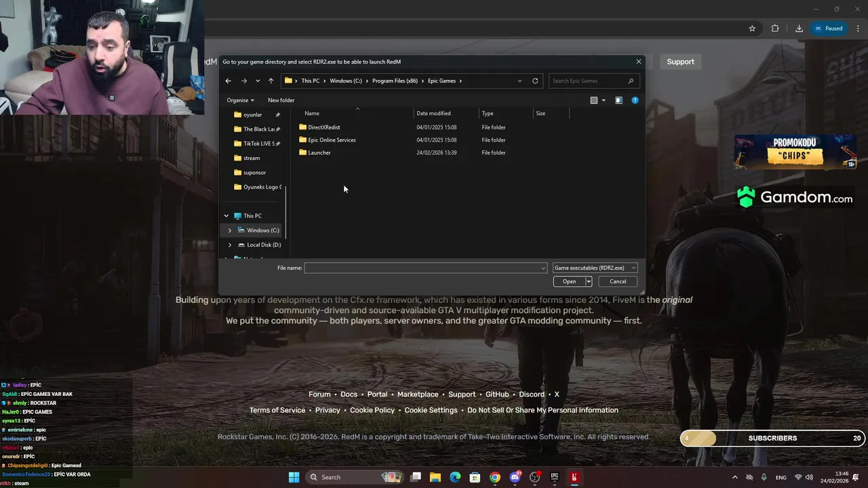Open Chrome three-dot menu

click(x=858, y=28)
